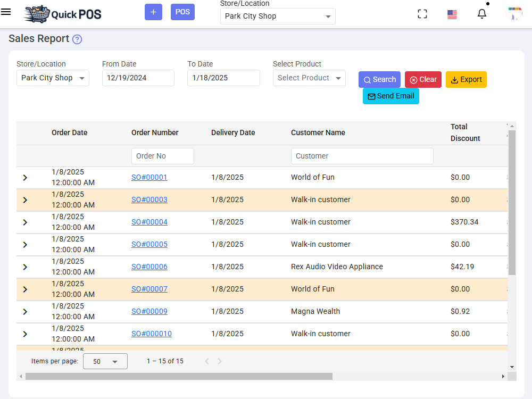Click the table scroll up arrow
The height and width of the screenshot is (399, 532).
click(512, 126)
